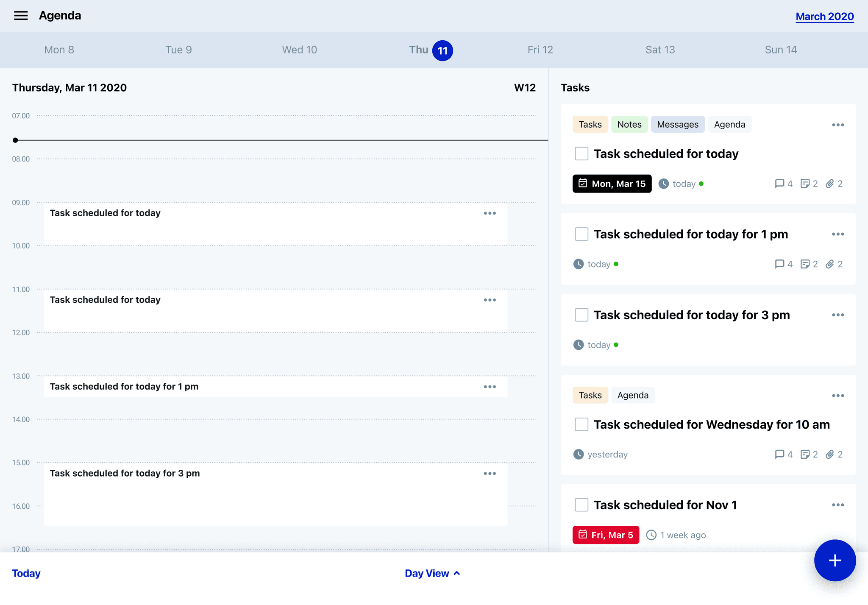Open the March 2020 month picker
This screenshot has height=605, width=868.
[824, 17]
